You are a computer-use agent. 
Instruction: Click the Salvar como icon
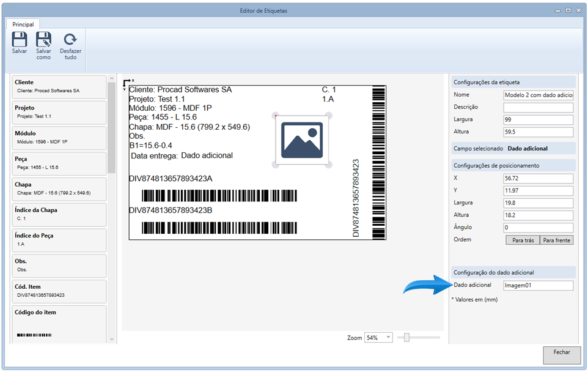point(43,39)
